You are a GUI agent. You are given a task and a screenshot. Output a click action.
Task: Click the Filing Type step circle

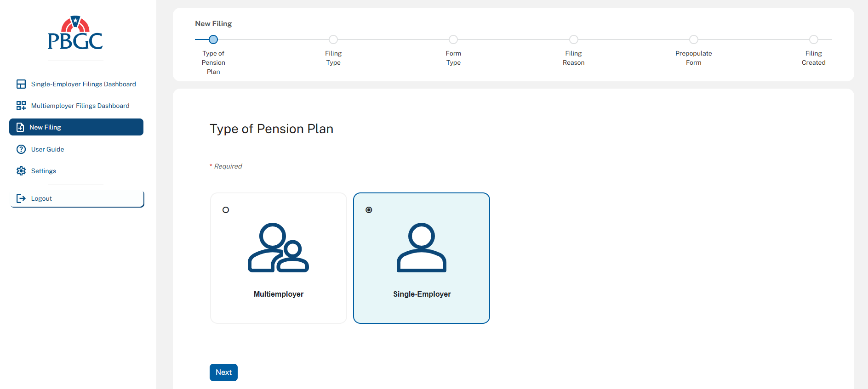coord(333,39)
